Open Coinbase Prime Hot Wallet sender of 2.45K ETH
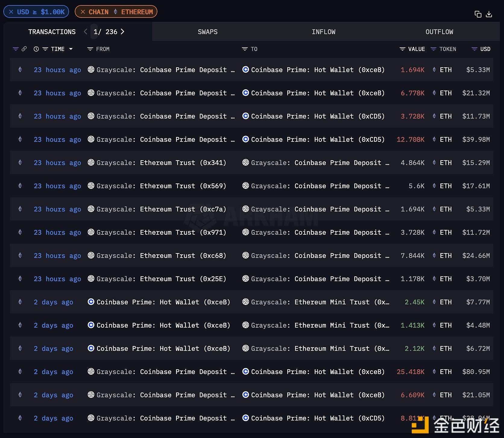The width and height of the screenshot is (504, 438). [163, 302]
